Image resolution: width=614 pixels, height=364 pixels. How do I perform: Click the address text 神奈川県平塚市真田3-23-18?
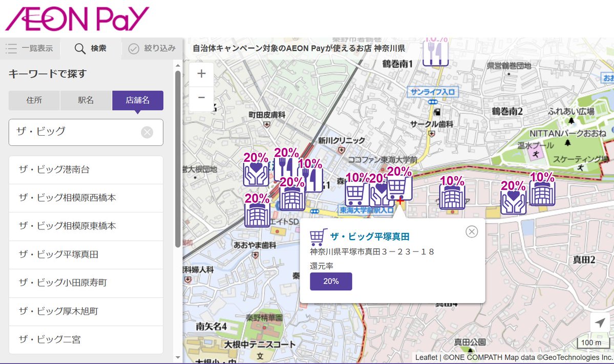(372, 252)
